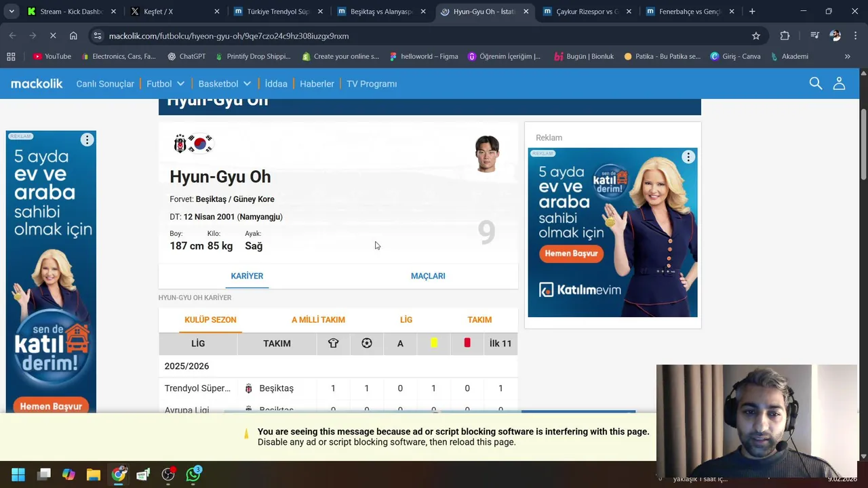Open the user account icon on mackolik
Viewport: 868px width, 488px height.
[x=840, y=83]
